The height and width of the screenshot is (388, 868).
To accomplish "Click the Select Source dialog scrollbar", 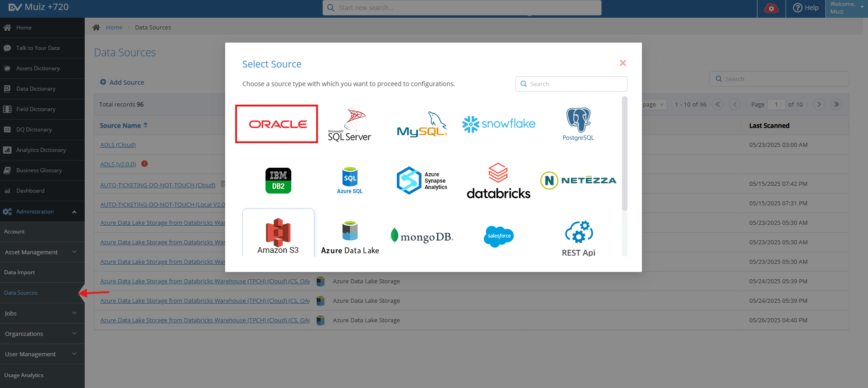I will (625, 153).
